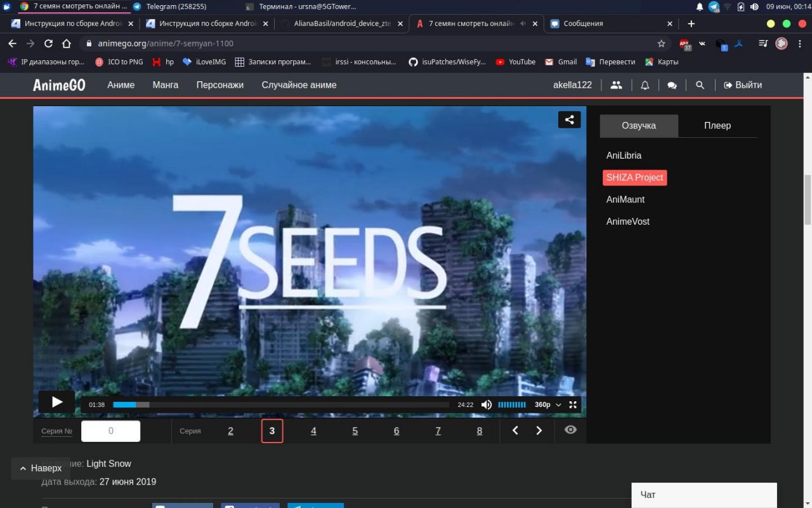
Task: Open the Карты bookmark
Action: click(x=662, y=62)
